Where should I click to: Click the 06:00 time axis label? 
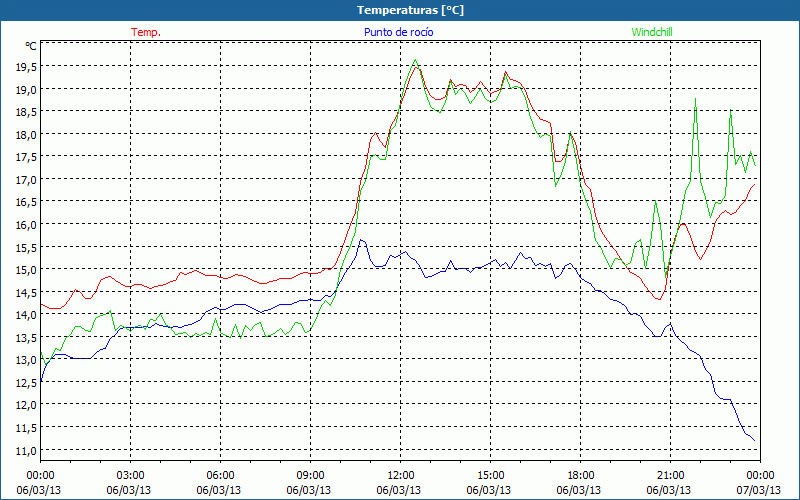[220, 475]
